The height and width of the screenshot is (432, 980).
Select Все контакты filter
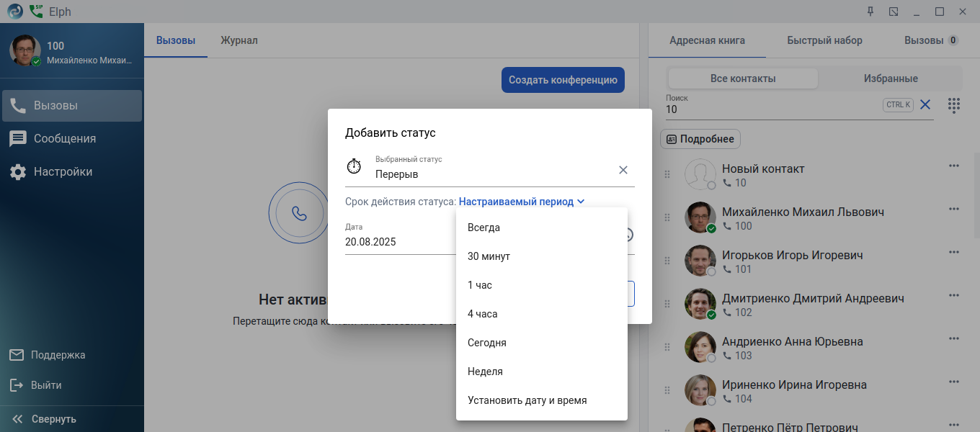pyautogui.click(x=743, y=78)
